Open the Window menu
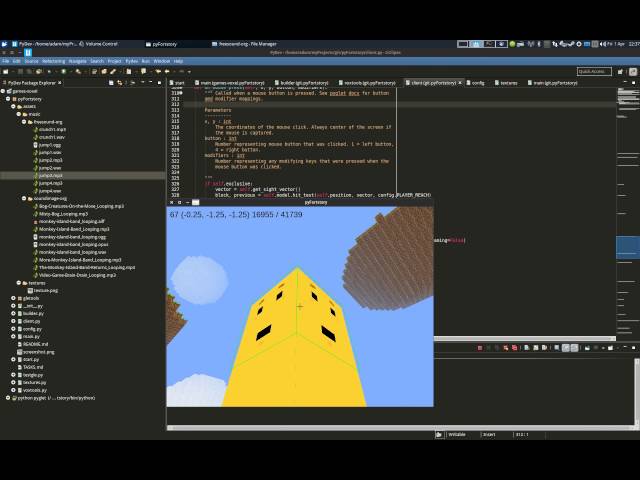Image resolution: width=640 pixels, height=480 pixels. point(162,61)
